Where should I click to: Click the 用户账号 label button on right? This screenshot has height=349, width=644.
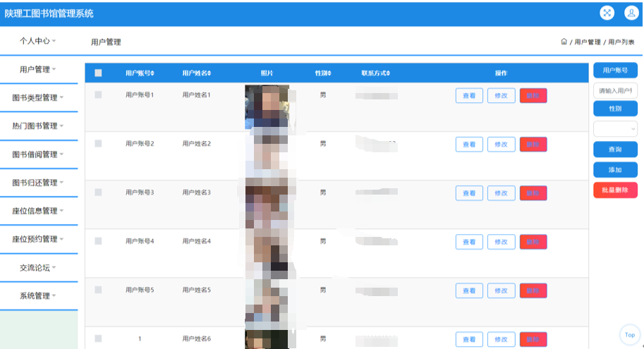coord(615,71)
